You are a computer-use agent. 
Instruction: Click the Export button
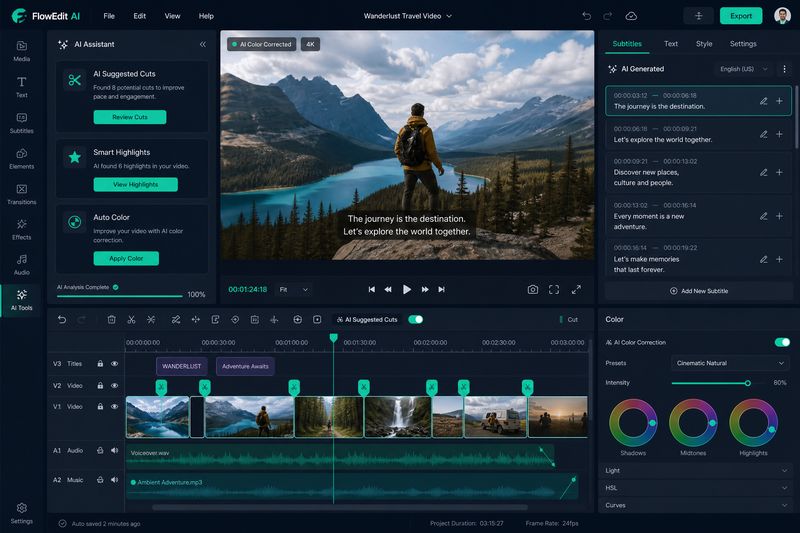[741, 16]
